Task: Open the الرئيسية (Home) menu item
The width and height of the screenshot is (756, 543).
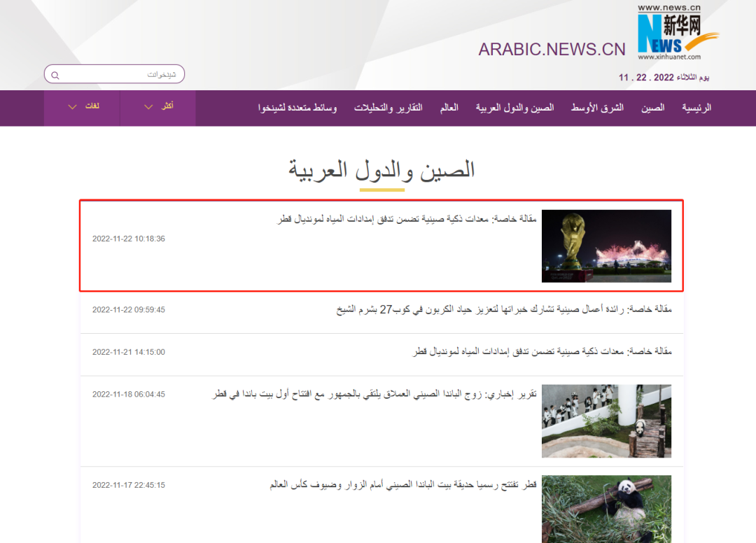Action: pyautogui.click(x=696, y=108)
